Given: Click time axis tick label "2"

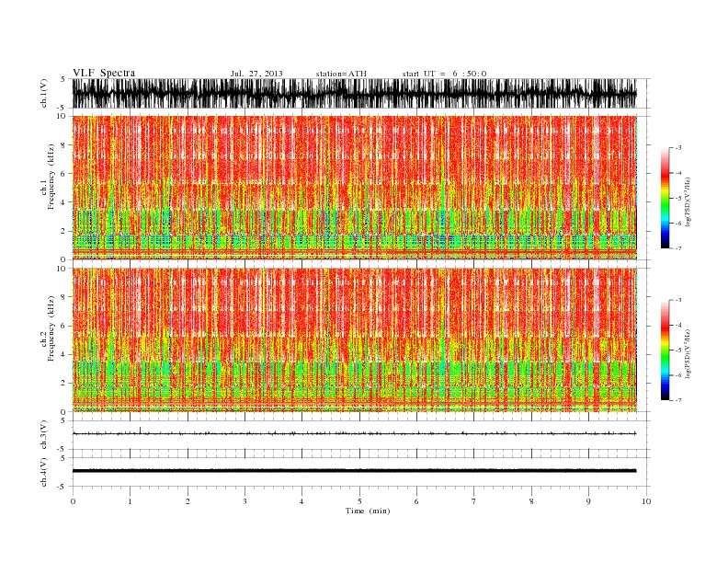Looking at the screenshot, I should [x=188, y=501].
